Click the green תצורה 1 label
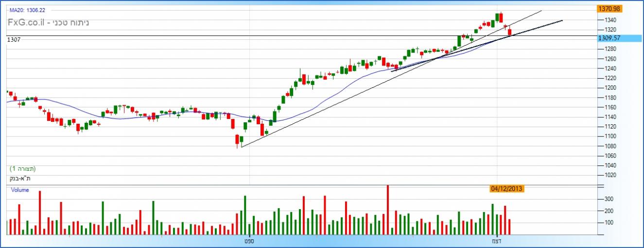 click(x=23, y=169)
